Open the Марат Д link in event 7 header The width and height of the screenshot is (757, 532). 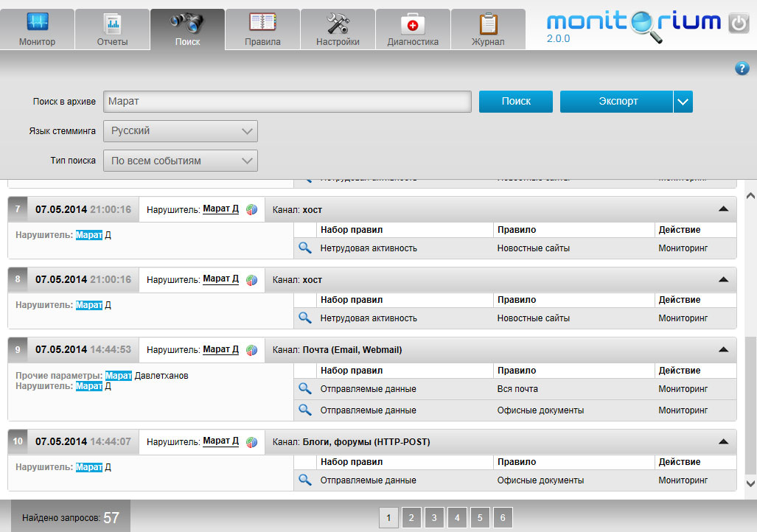click(x=220, y=209)
